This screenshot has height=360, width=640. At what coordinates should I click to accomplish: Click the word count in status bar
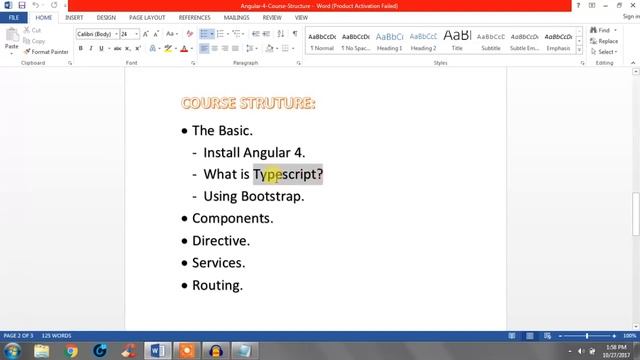(x=56, y=336)
